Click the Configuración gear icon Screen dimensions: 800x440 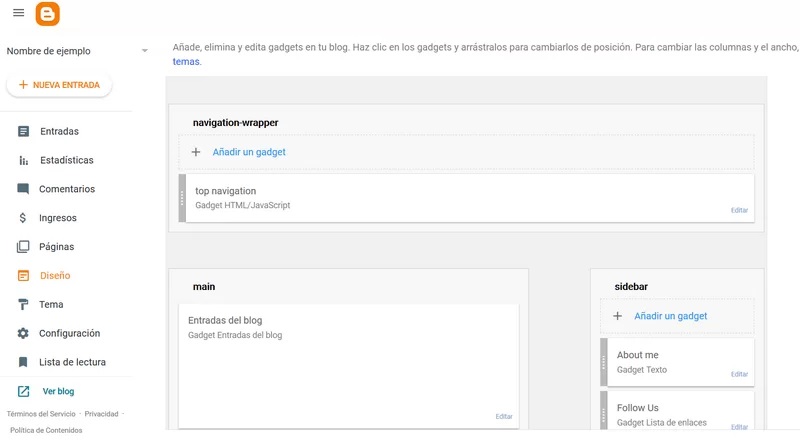coord(23,334)
